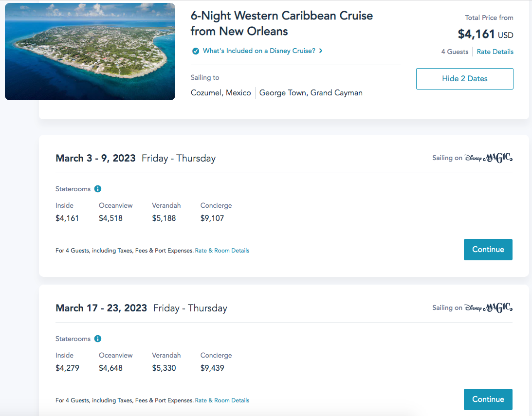Click the checkmark icon beside What's Included
532x416 pixels.
pos(196,51)
